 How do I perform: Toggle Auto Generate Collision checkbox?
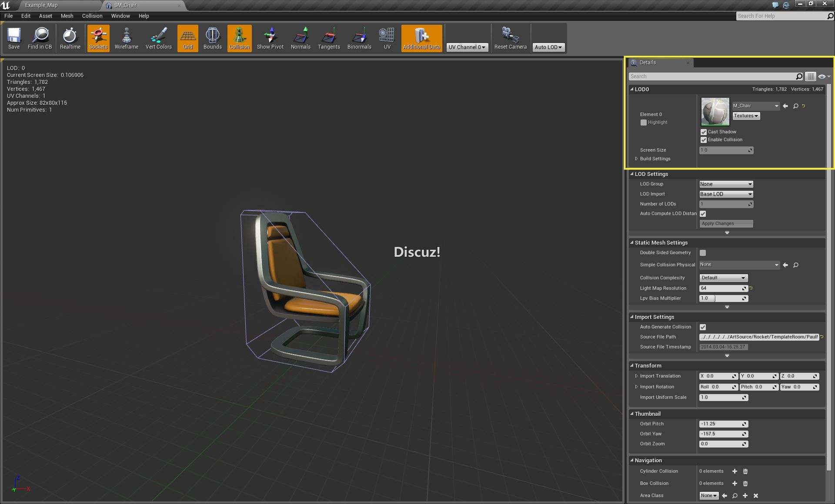point(702,326)
